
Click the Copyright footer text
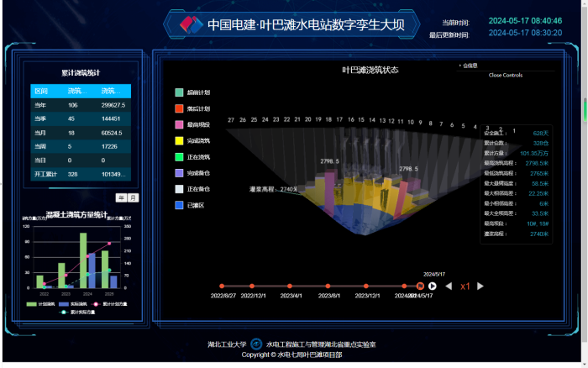click(291, 355)
